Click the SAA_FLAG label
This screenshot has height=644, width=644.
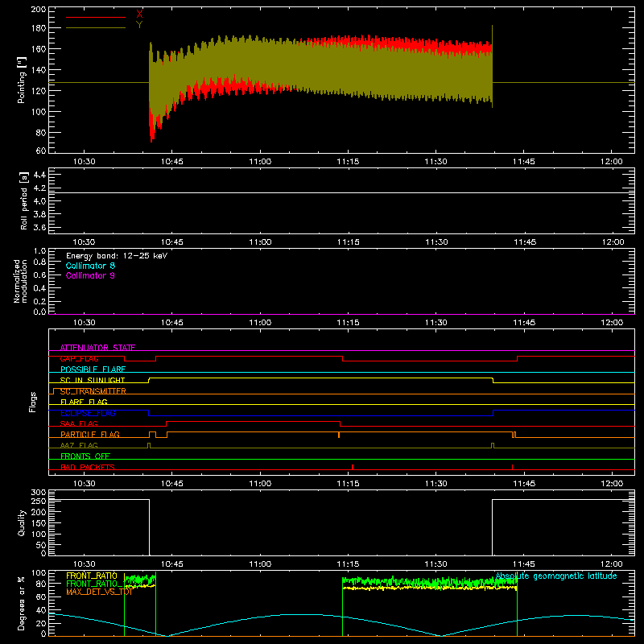79,423
